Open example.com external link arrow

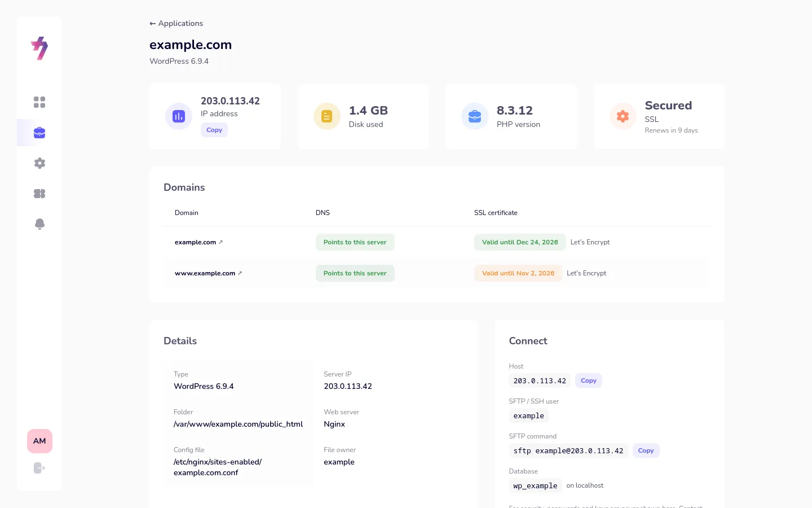click(220, 242)
